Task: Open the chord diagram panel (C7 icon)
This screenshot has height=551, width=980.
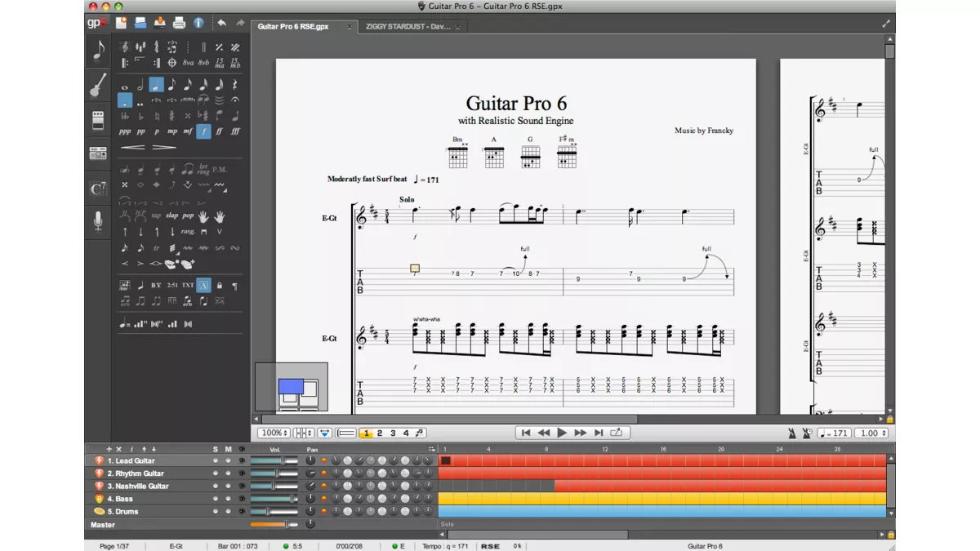Action: tap(98, 189)
